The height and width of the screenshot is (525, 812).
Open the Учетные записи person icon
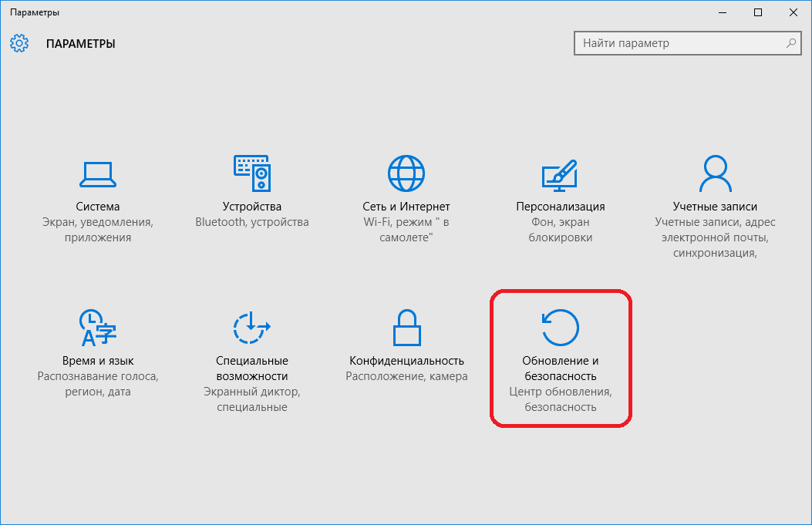pyautogui.click(x=715, y=173)
